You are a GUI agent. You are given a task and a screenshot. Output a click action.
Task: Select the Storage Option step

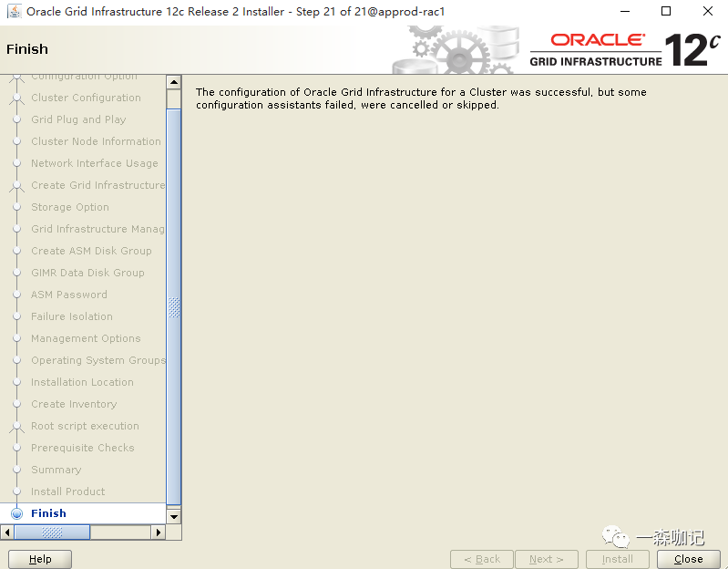(x=70, y=207)
